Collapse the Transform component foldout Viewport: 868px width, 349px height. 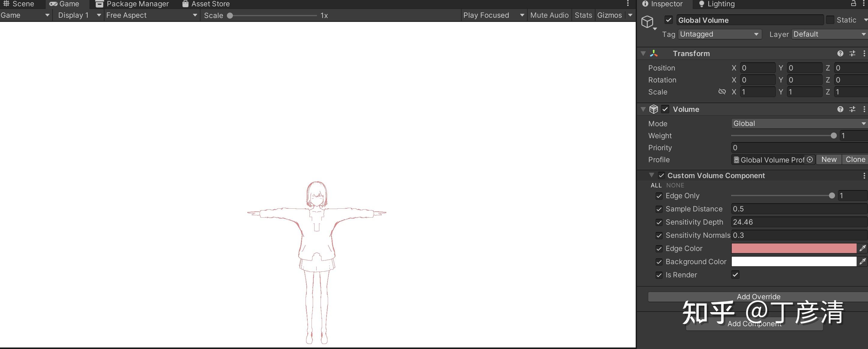tap(643, 53)
